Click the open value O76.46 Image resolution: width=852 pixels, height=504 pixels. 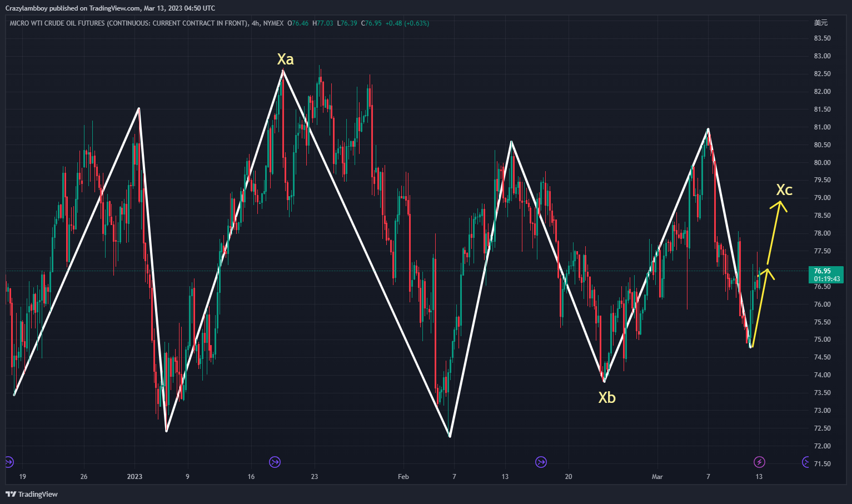[x=298, y=23]
